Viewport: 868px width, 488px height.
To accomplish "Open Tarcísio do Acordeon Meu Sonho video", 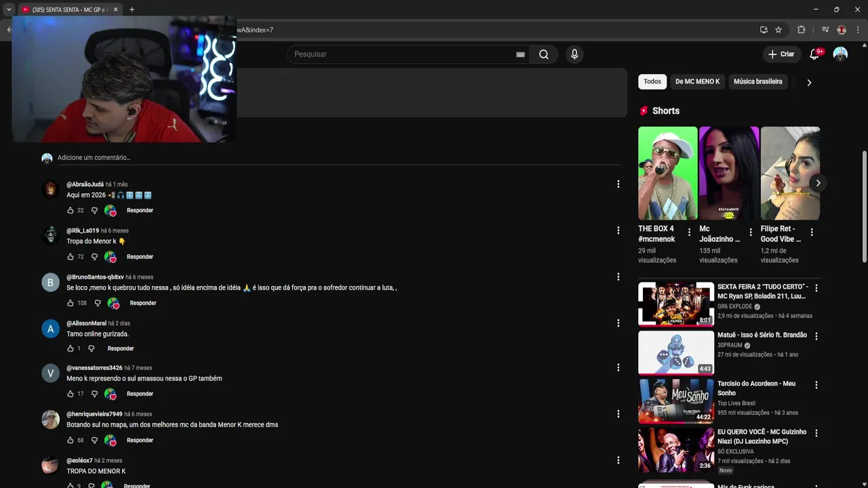I will tap(676, 401).
